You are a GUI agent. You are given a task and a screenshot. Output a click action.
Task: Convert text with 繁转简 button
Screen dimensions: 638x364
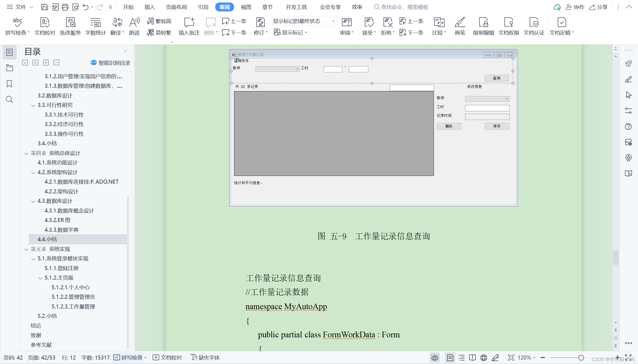tap(159, 21)
